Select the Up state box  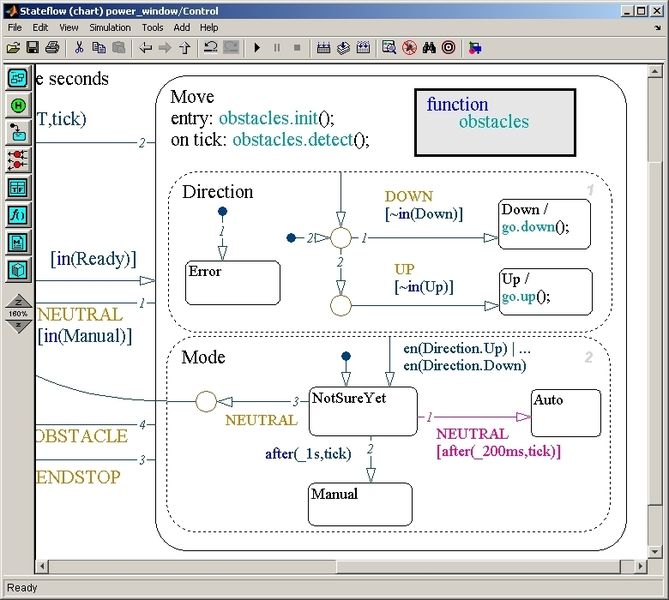point(546,292)
